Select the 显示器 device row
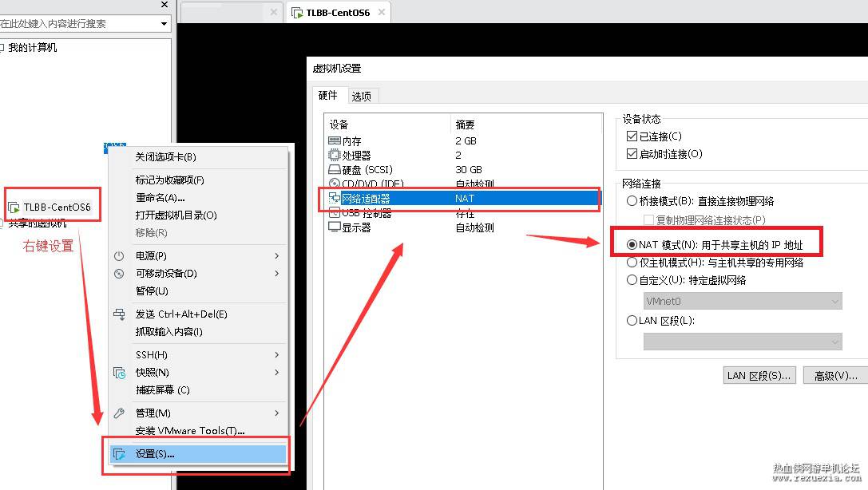This screenshot has height=490, width=868. coord(463,227)
